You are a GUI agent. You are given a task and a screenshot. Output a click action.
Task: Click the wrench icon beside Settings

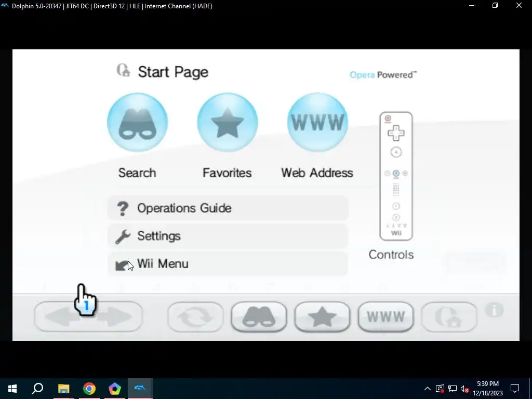pyautogui.click(x=123, y=236)
